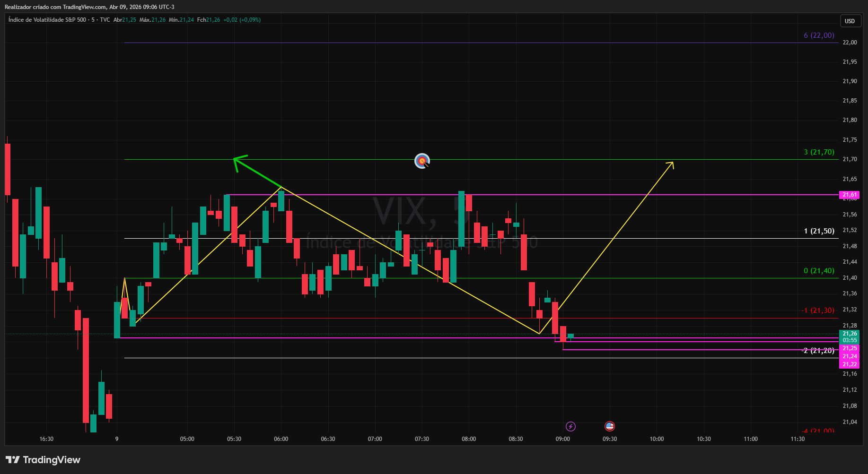Select the bullseye target icon on the chart
The height and width of the screenshot is (474, 868).
422,161
